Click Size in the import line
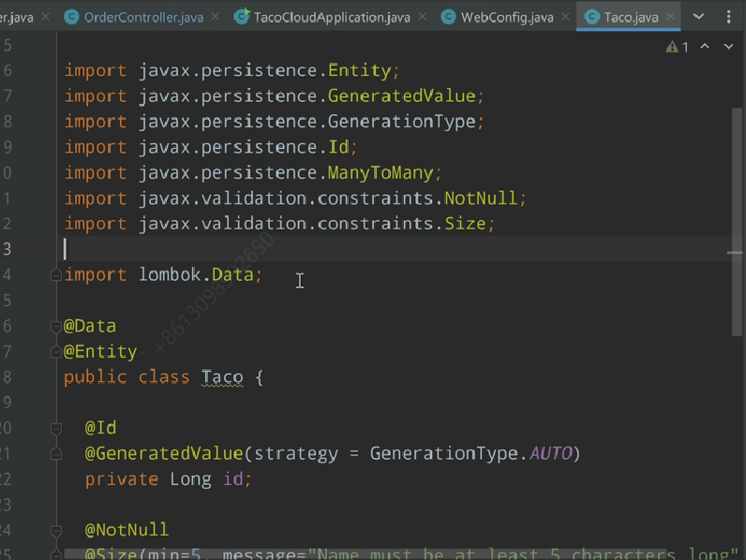This screenshot has width=746, height=560. [x=465, y=224]
